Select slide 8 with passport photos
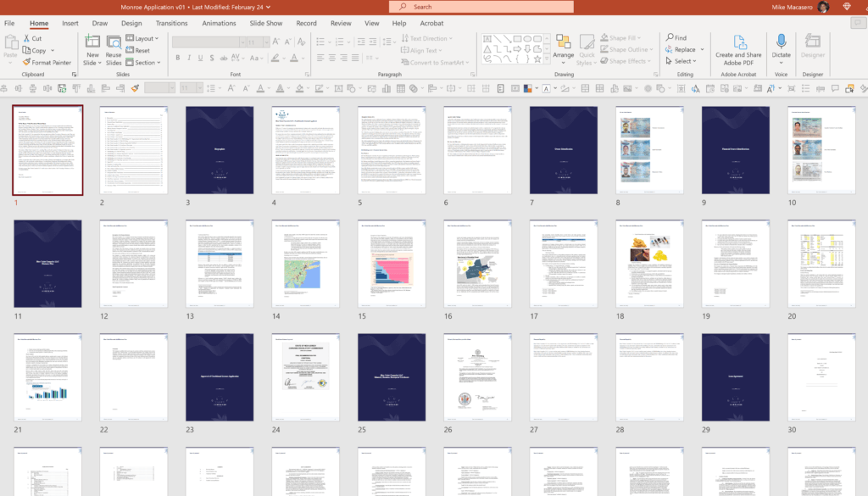868x496 pixels. [x=649, y=150]
